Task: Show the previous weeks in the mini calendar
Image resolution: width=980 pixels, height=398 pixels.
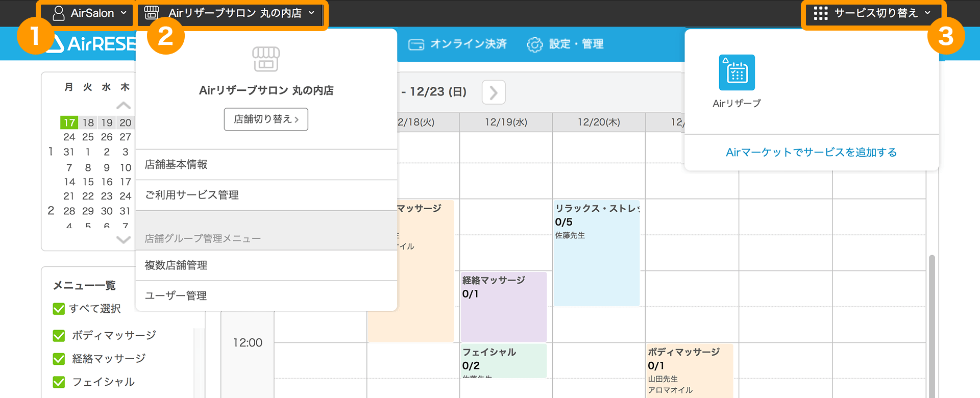Action: [124, 106]
